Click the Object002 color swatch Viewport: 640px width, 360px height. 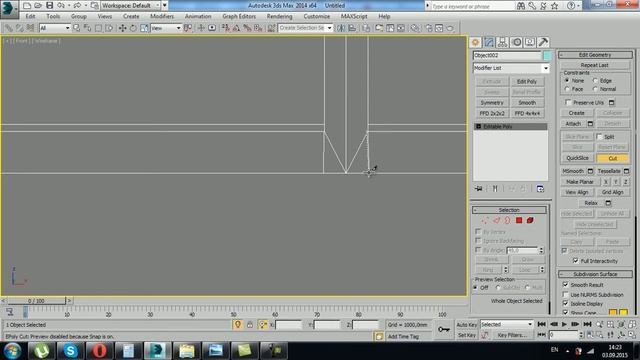[547, 55]
